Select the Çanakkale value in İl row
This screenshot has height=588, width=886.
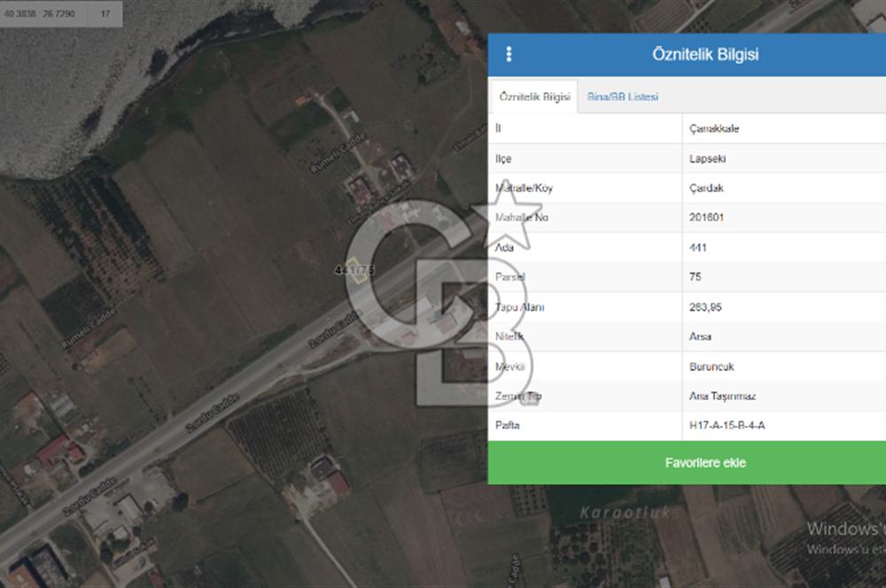point(714,128)
